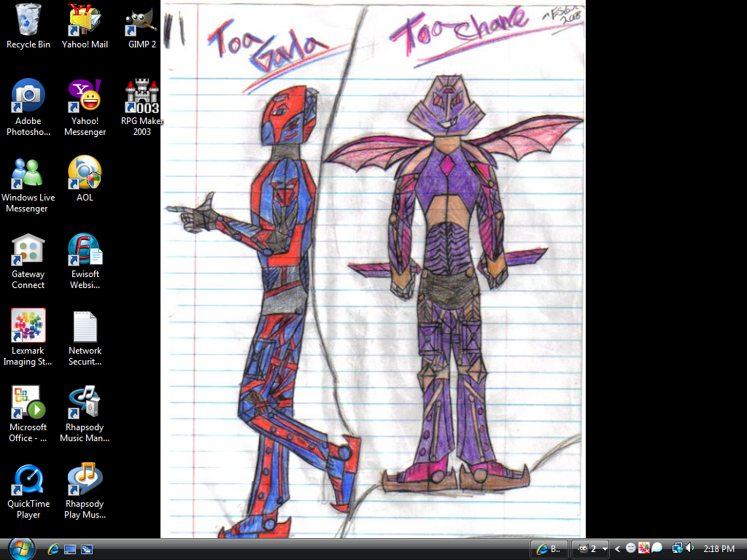
Task: Launch Adobe Photoshop from the desktop
Action: tap(28, 97)
